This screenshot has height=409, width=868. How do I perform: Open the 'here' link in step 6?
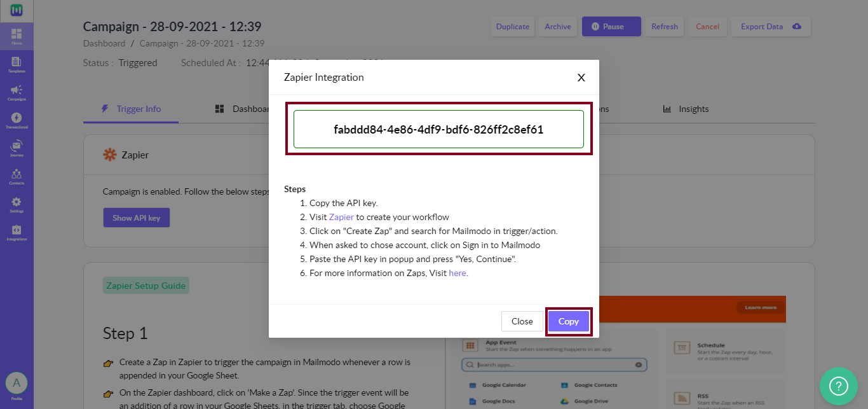tap(458, 273)
